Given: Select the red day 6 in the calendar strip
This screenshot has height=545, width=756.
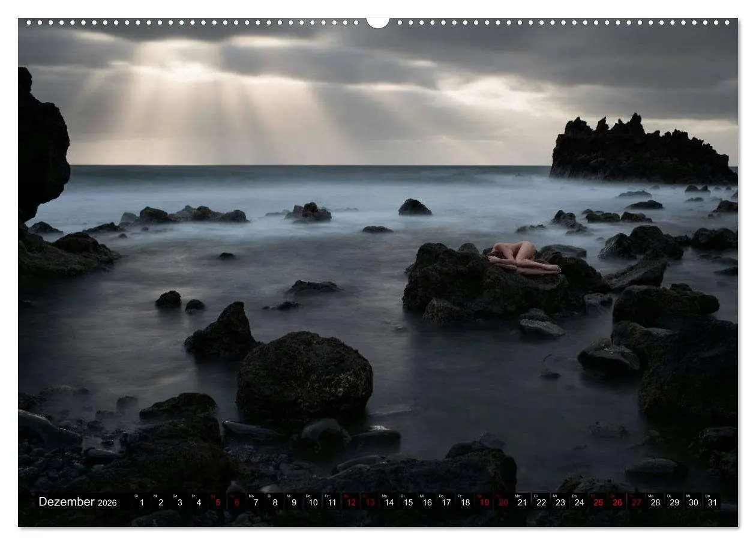Looking at the screenshot, I should tap(237, 502).
